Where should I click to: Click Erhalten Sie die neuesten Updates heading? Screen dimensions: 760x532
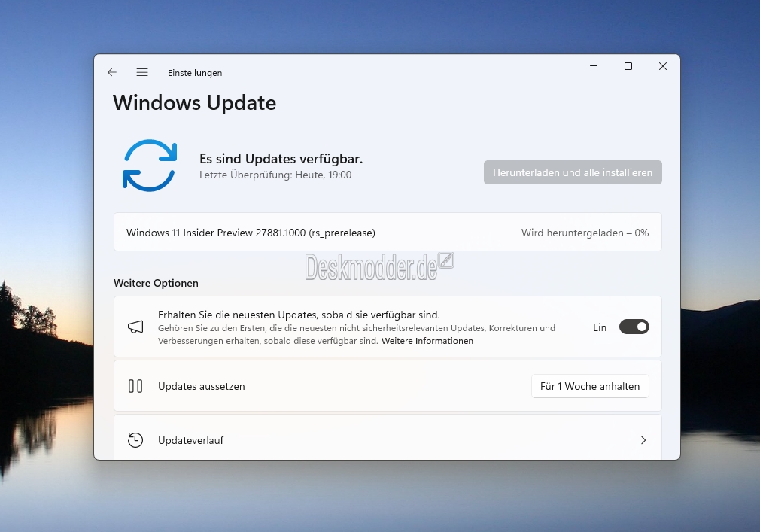point(299,315)
